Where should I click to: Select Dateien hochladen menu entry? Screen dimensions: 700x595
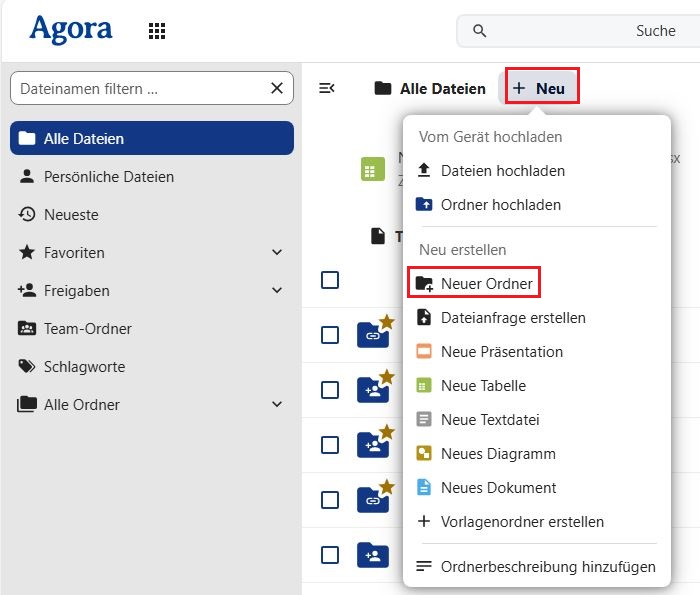coord(502,171)
